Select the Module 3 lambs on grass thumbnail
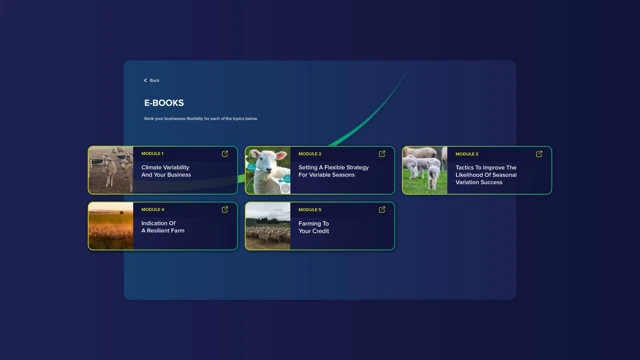Screen dimensions: 640x360 point(425,170)
